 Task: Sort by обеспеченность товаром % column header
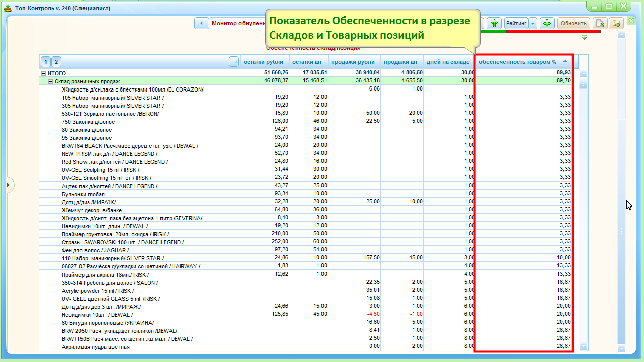523,62
